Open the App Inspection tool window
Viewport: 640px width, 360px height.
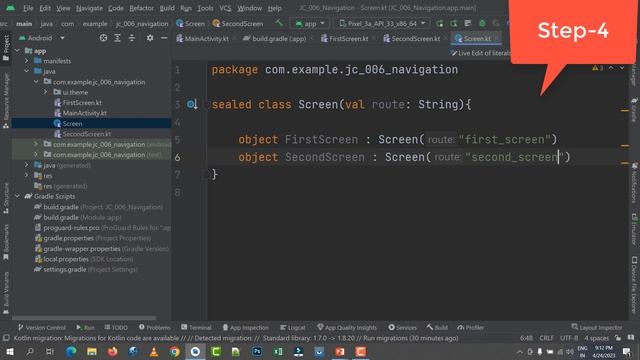pyautogui.click(x=245, y=328)
